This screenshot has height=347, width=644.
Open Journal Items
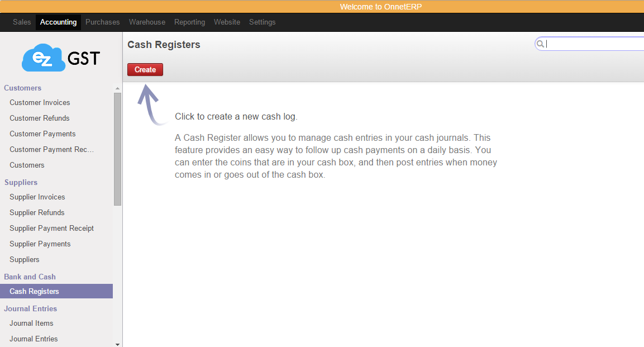(x=31, y=323)
